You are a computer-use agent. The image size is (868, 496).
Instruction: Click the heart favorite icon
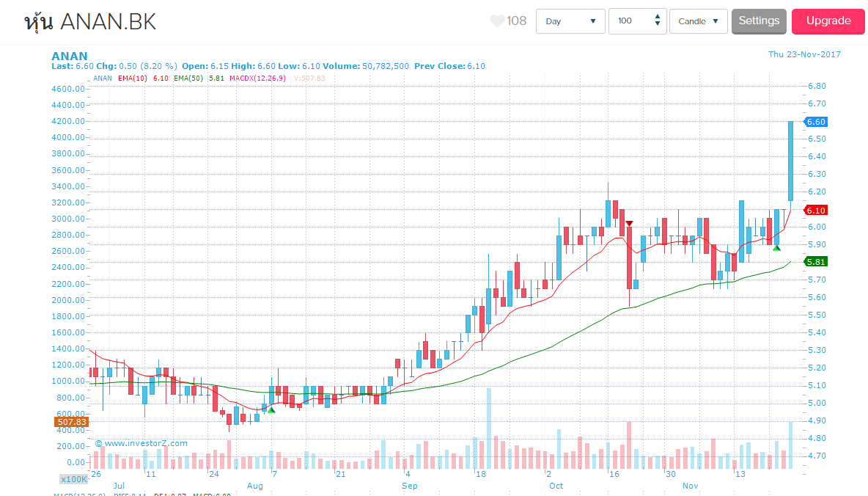pyautogui.click(x=496, y=21)
